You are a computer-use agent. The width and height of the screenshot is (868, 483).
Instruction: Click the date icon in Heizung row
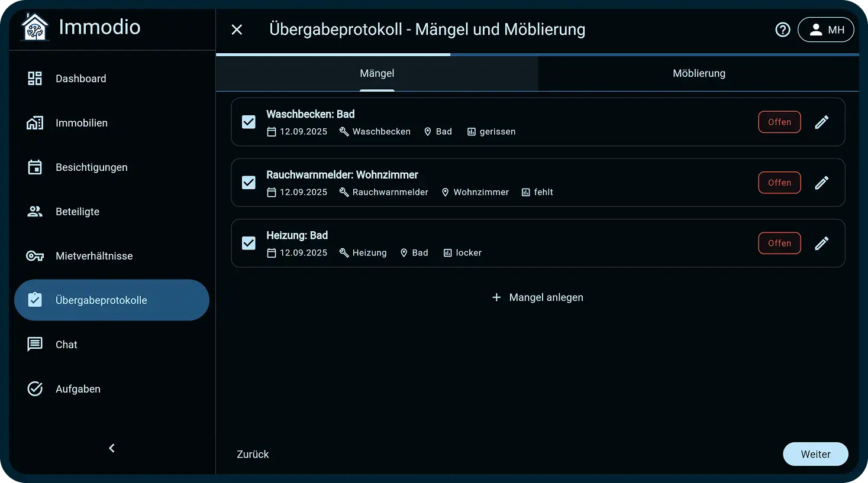[x=272, y=253]
